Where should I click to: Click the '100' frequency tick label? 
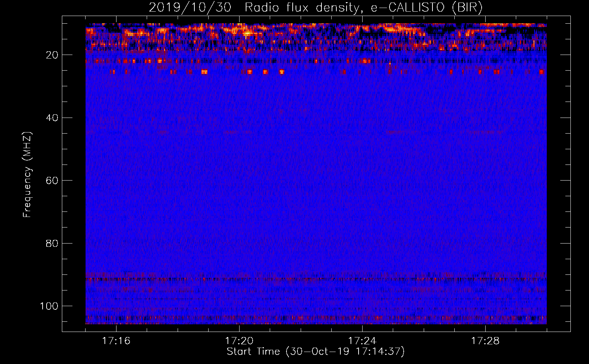[x=49, y=306]
